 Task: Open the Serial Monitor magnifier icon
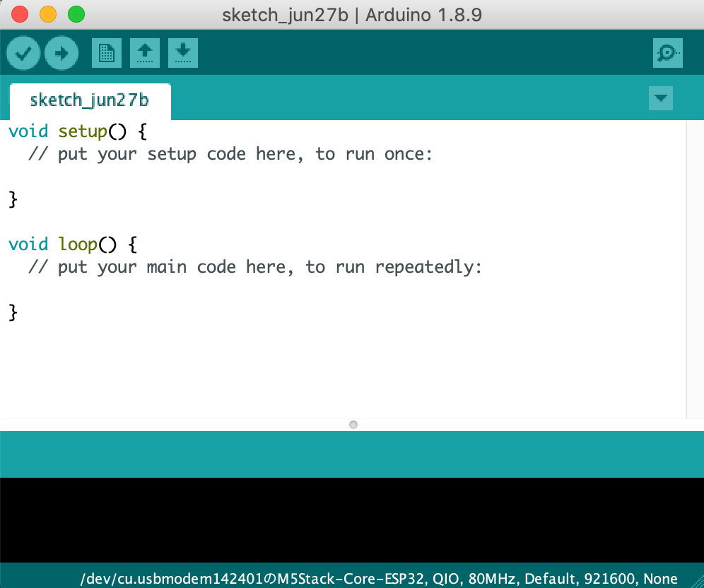point(668,53)
